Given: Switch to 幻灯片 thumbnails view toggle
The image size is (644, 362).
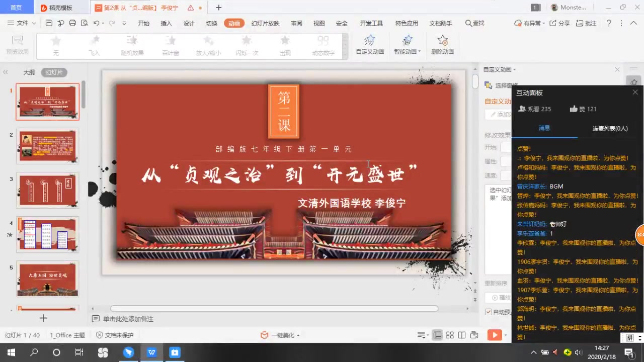Looking at the screenshot, I should [54, 72].
